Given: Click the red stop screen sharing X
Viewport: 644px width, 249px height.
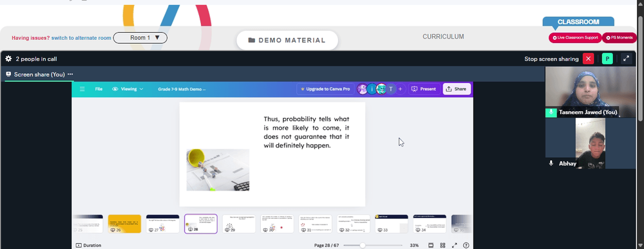Looking at the screenshot, I should [x=588, y=59].
